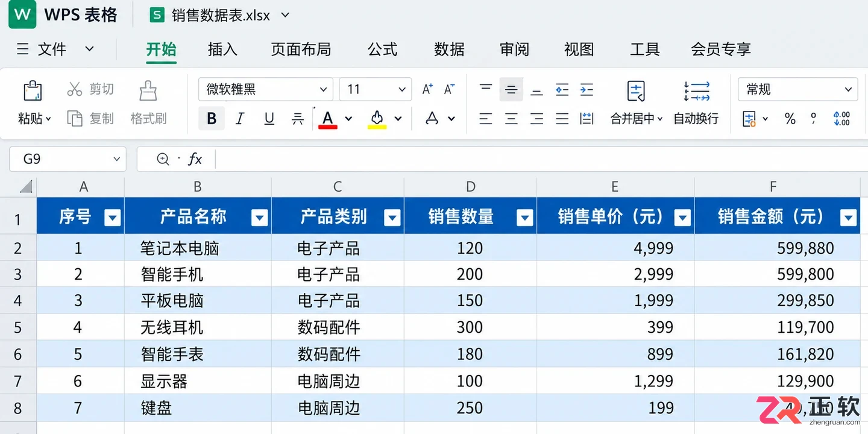
Task: Apply the red font color
Action: click(328, 119)
